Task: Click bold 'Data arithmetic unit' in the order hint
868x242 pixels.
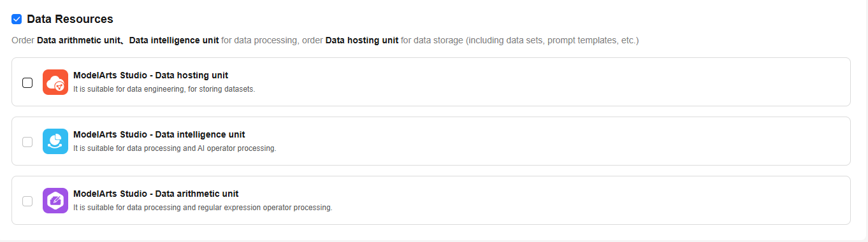Action: click(79, 40)
